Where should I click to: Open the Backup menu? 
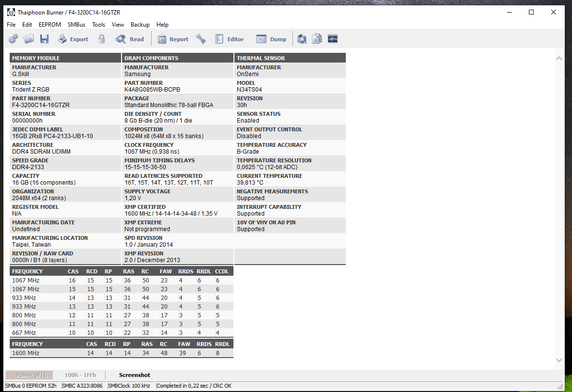pyautogui.click(x=140, y=24)
